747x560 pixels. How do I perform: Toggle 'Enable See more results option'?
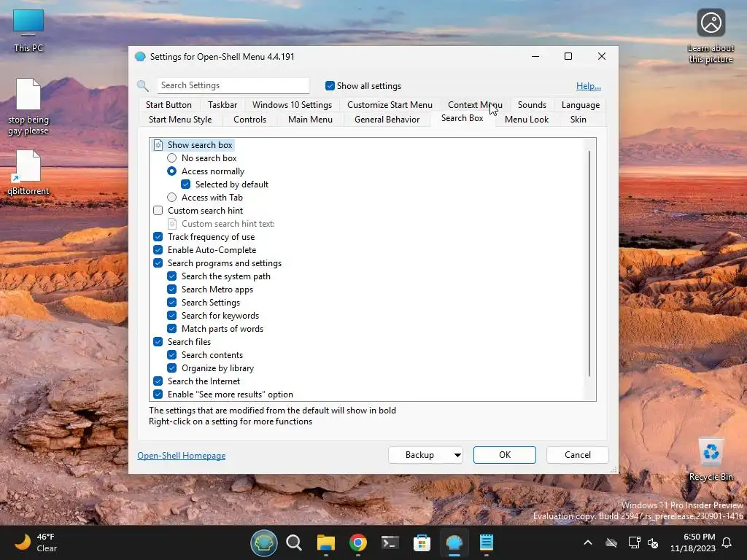[158, 394]
